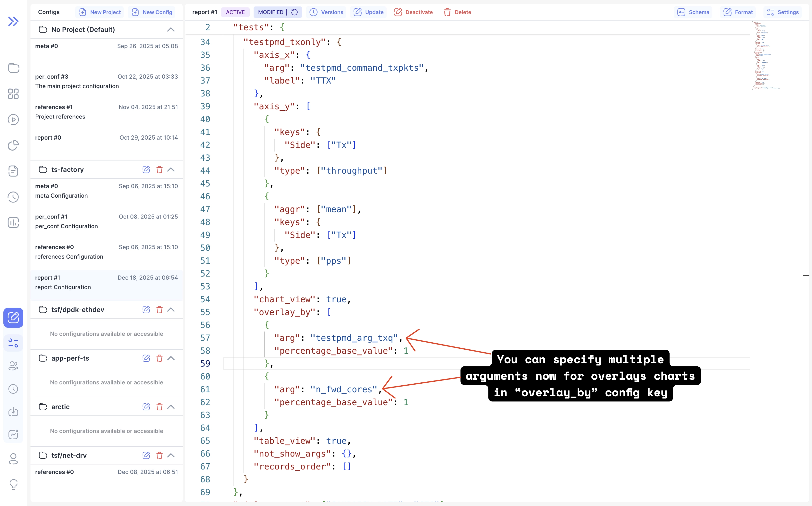This screenshot has height=506, width=812.
Task: Expand the left sidebar with double-chevron icon
Action: click(13, 21)
